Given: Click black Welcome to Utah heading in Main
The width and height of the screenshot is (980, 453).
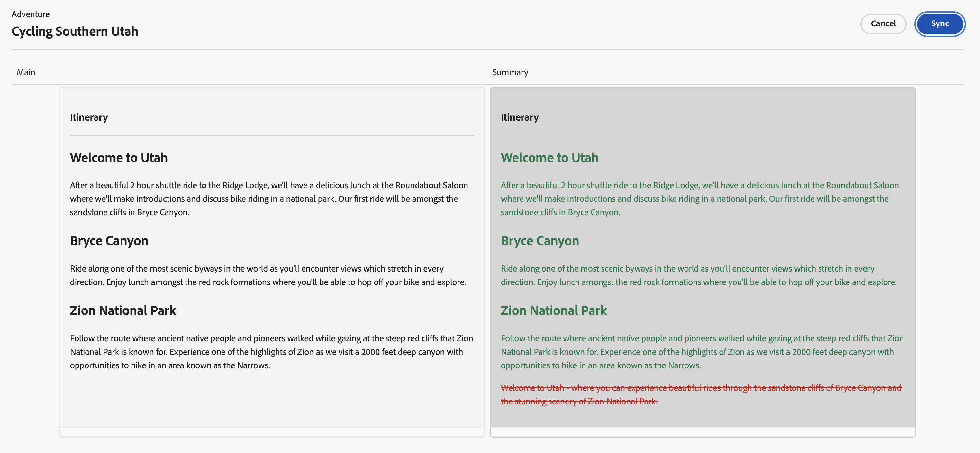Looking at the screenshot, I should click(x=119, y=158).
